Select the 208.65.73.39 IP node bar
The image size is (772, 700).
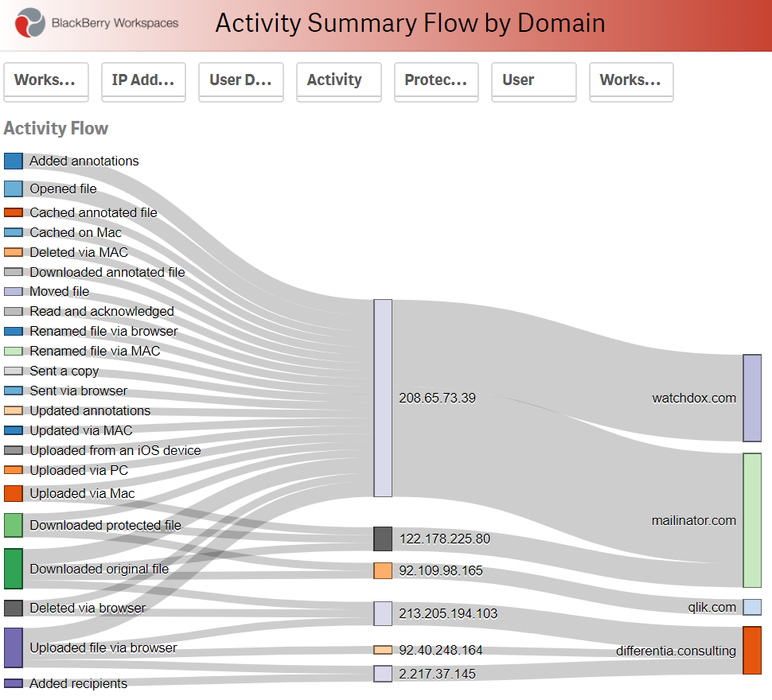383,398
